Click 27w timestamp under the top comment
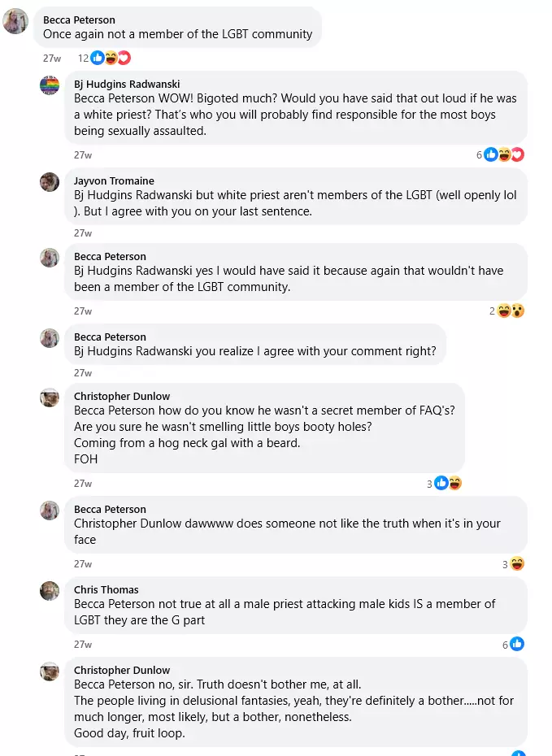This screenshot has width=552, height=756. pos(52,58)
